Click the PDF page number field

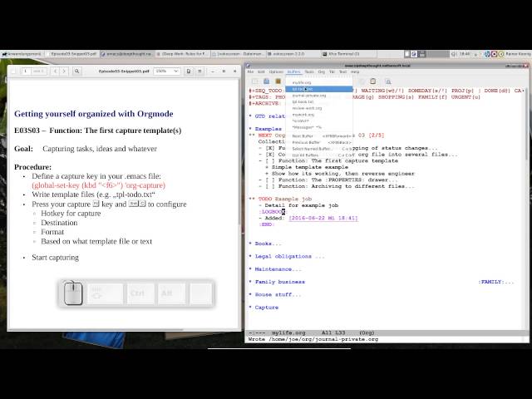coord(26,71)
